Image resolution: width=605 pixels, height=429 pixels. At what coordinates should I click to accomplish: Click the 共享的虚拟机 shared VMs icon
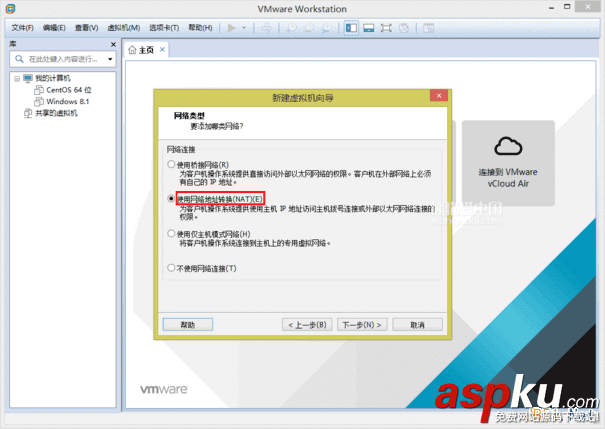point(28,113)
